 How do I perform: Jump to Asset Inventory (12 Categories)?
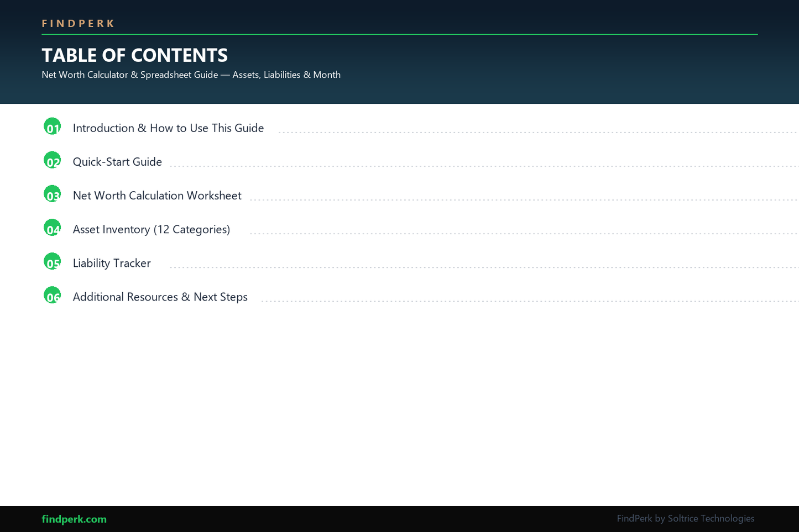coord(152,229)
